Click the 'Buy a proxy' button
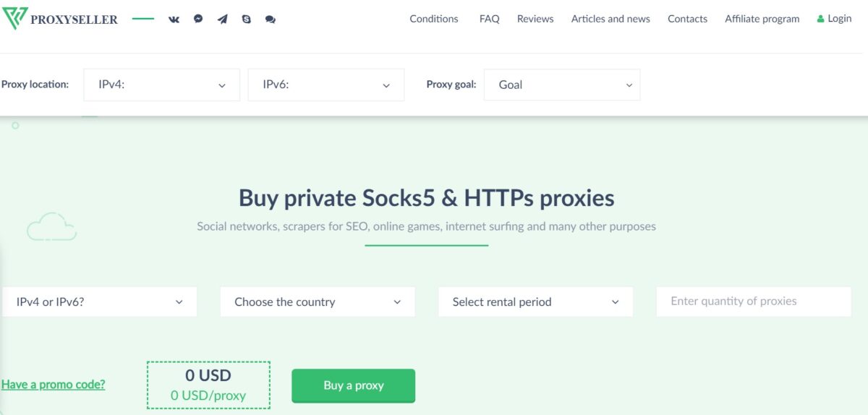Image resolution: width=868 pixels, height=415 pixels. [x=353, y=385]
